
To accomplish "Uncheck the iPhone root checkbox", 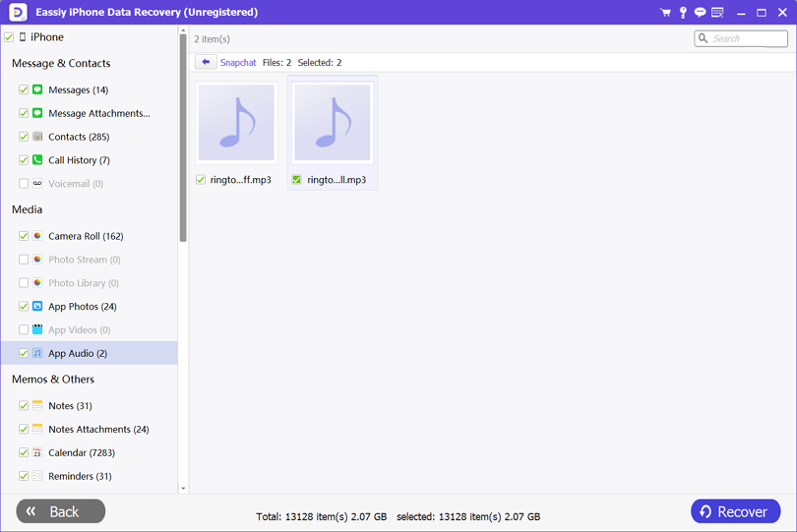I will (9, 37).
